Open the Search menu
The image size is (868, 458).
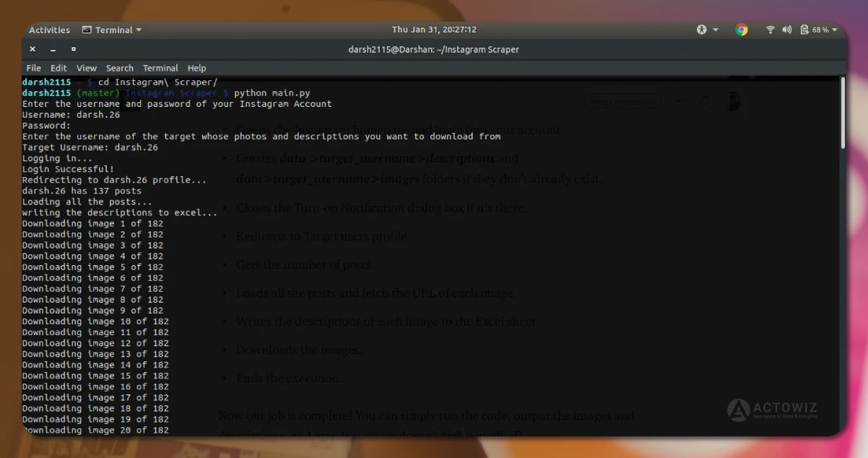coord(120,68)
